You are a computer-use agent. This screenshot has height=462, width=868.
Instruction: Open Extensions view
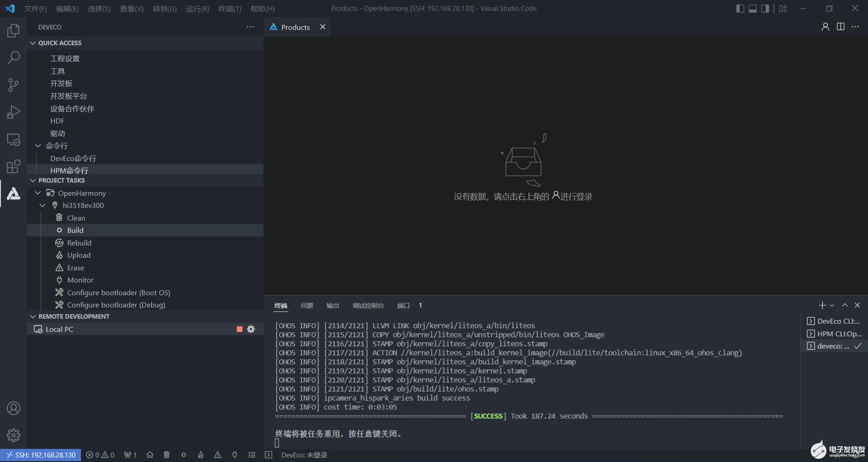14,166
